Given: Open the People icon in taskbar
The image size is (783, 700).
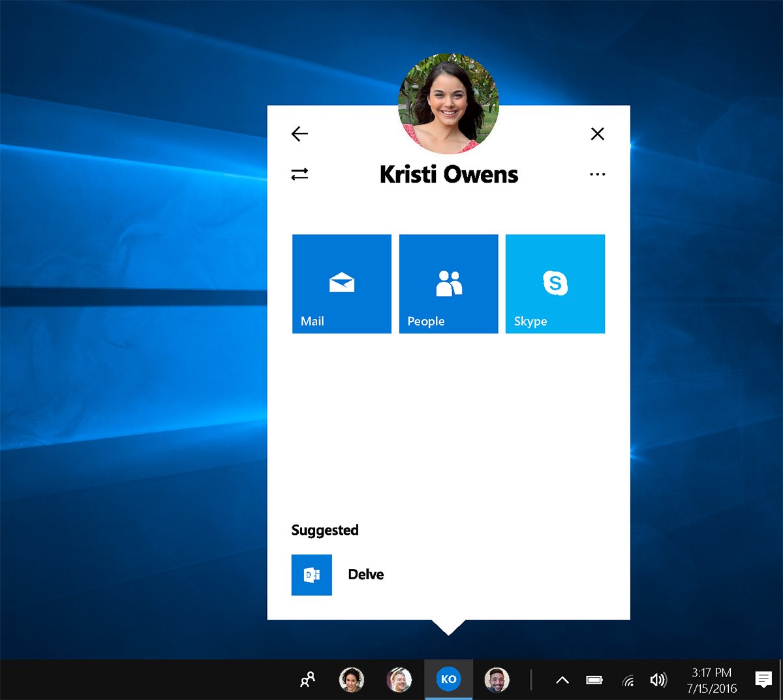Looking at the screenshot, I should click(x=307, y=680).
